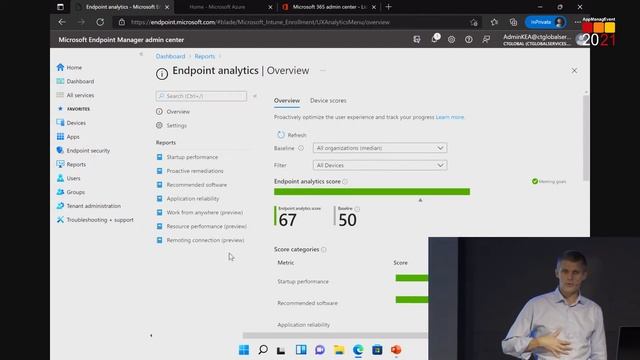This screenshot has height=360, width=640.
Task: Collapse the blade menu with the chevron
Action: pos(255,96)
